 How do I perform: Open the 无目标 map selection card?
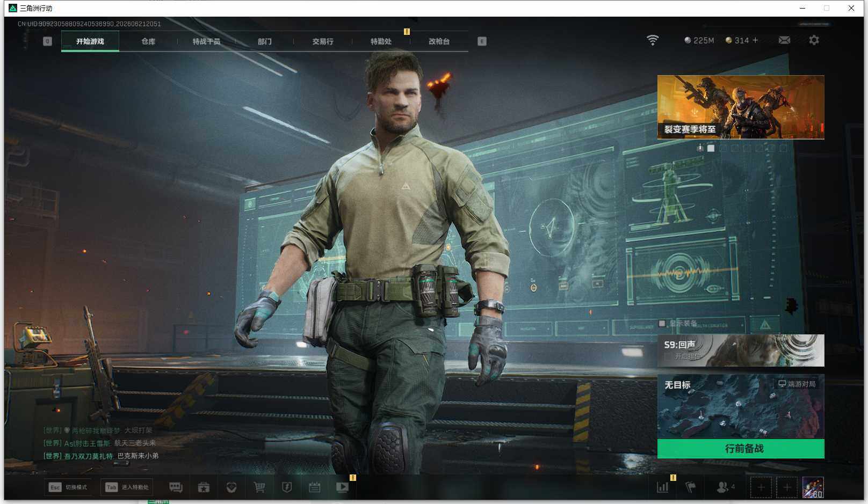pos(741,406)
